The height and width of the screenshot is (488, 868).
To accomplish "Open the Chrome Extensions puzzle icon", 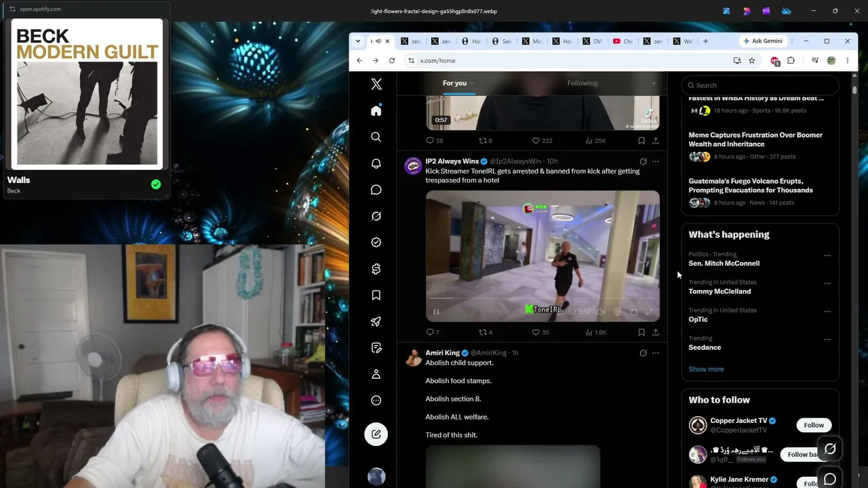I will 791,61.
